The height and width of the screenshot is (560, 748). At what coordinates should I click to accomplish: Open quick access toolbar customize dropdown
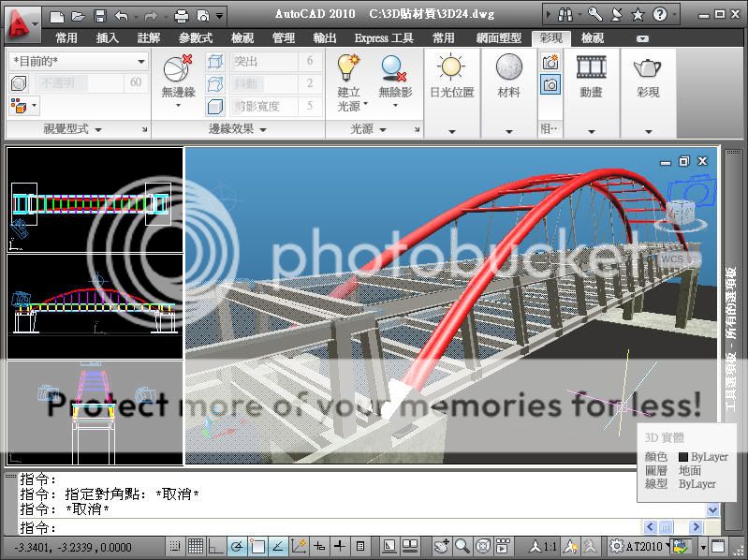tap(219, 17)
